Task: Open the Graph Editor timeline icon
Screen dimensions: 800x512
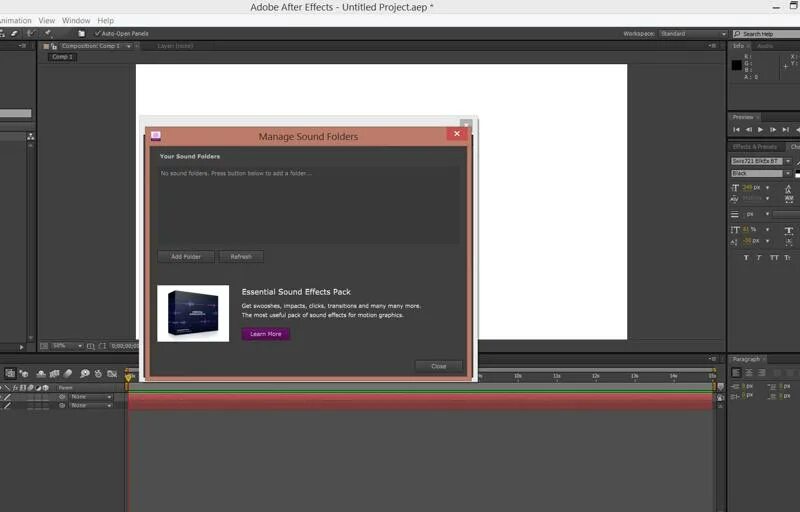Action: pos(112,374)
